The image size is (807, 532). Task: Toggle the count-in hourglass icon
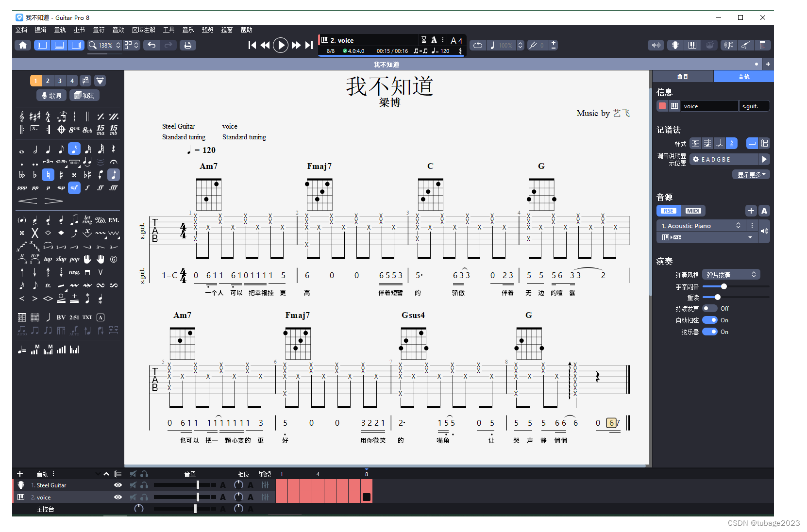point(423,40)
